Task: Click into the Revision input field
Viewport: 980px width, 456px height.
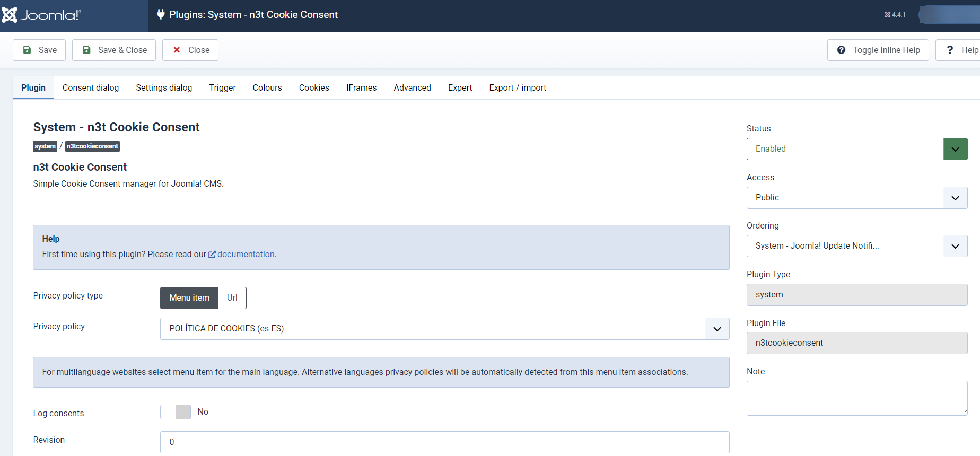Action: (444, 442)
